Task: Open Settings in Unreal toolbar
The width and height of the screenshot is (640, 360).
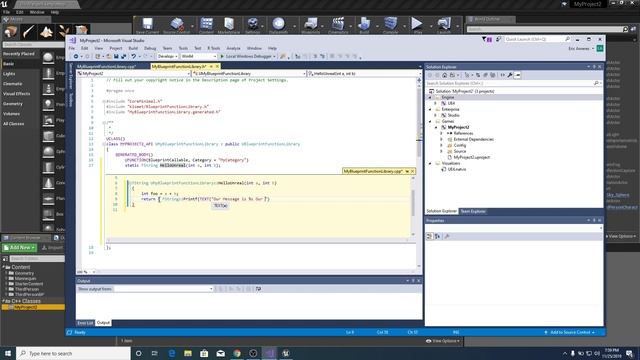Action: coord(253,25)
